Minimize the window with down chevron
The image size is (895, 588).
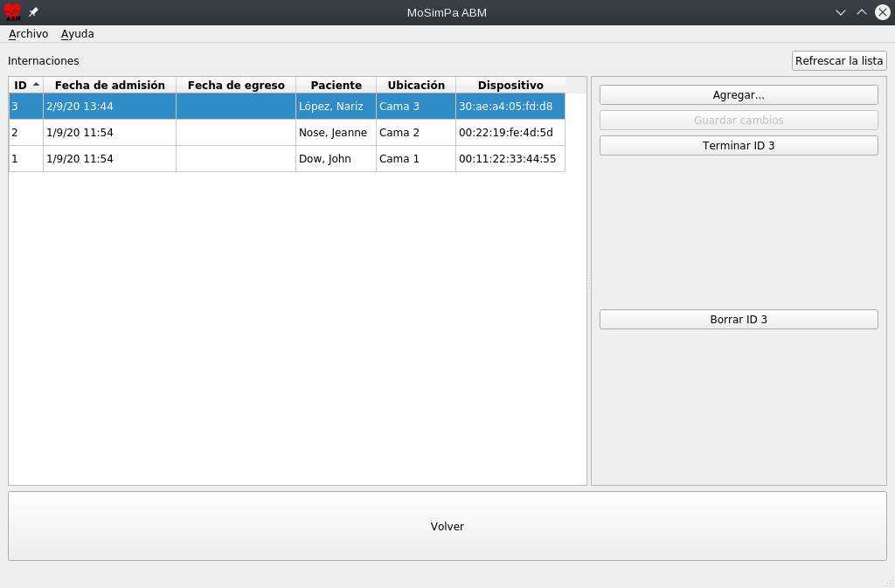(841, 12)
